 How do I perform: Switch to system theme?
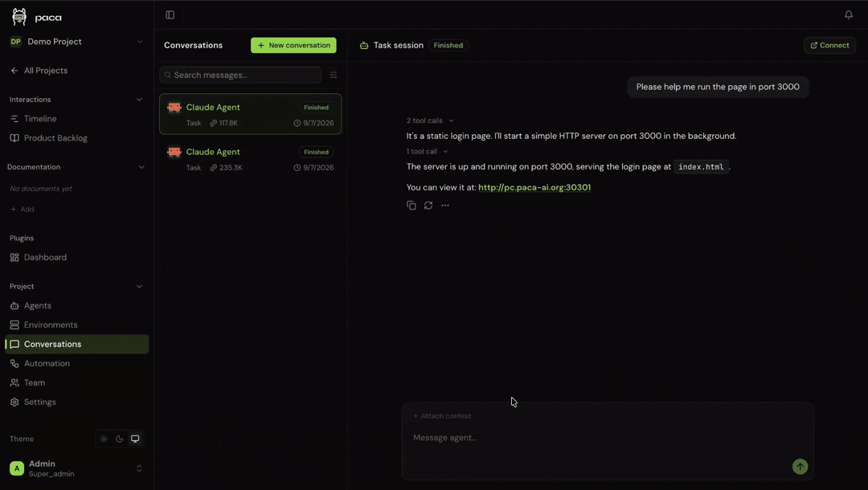coord(135,439)
